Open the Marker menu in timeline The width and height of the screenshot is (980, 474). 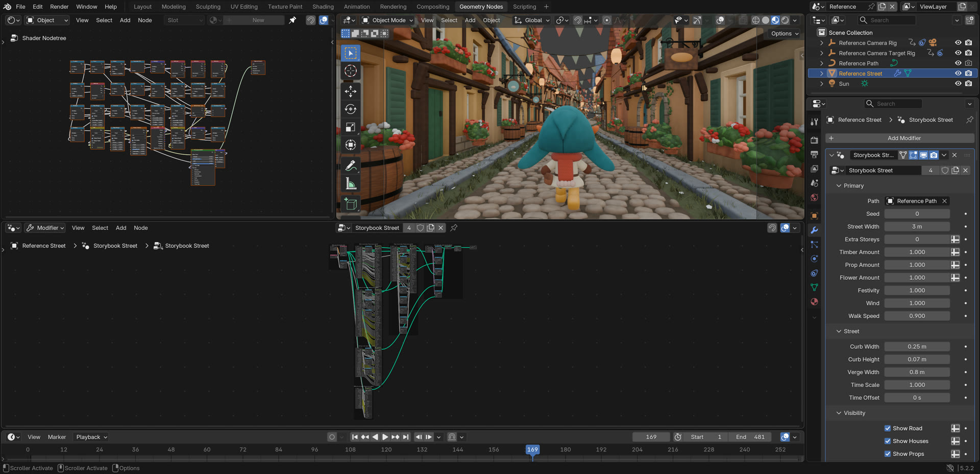[57, 437]
